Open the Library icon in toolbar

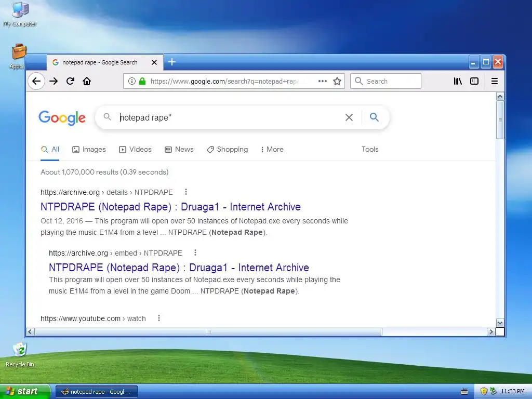click(458, 81)
